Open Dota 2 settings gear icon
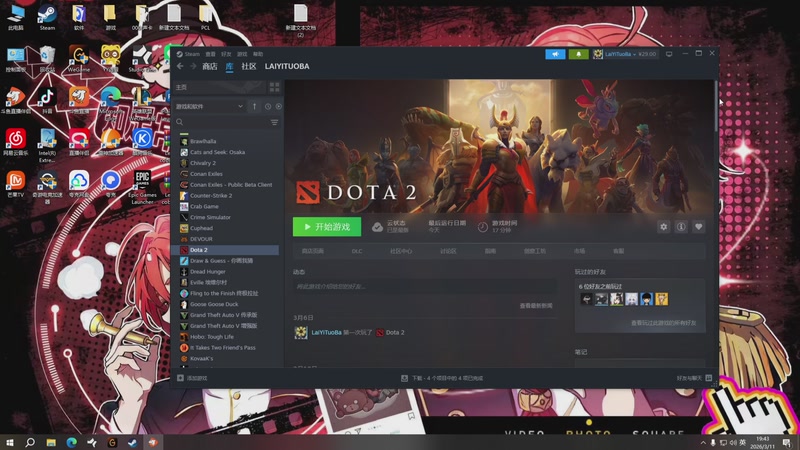This screenshot has width=800, height=450. [663, 227]
